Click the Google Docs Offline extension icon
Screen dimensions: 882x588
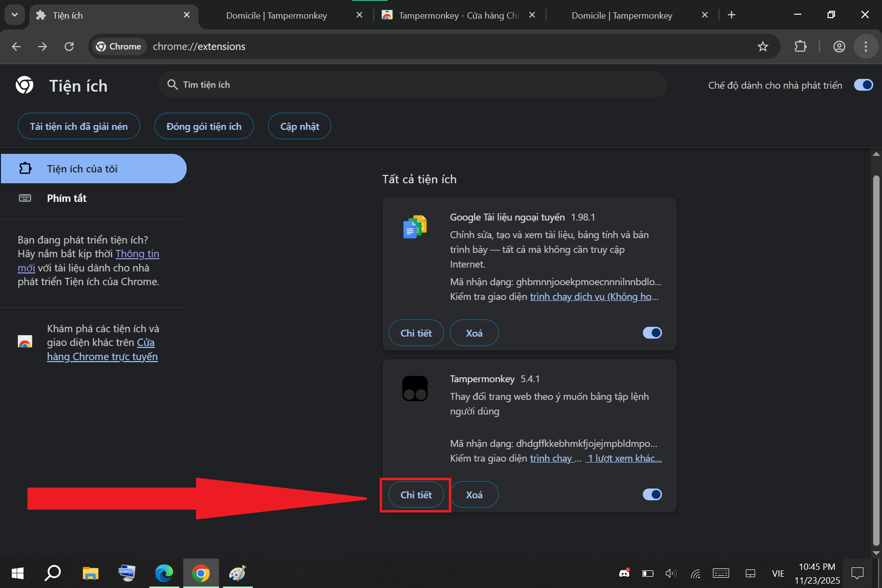pos(415,227)
